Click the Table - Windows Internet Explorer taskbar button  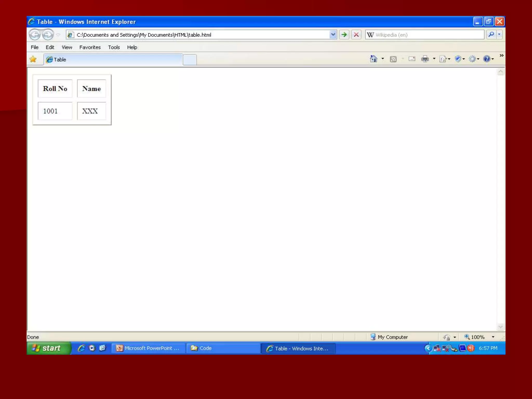298,348
